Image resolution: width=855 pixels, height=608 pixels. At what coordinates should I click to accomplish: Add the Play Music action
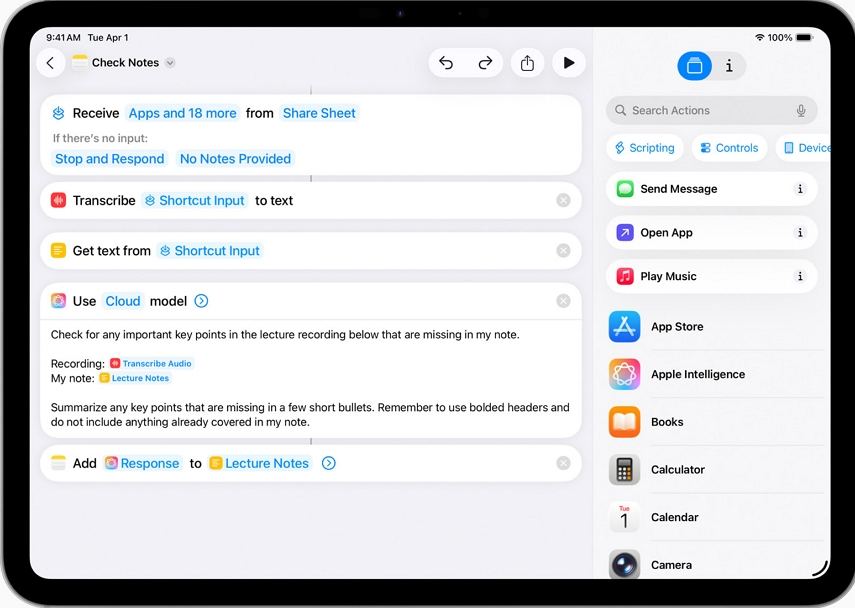[711, 276]
